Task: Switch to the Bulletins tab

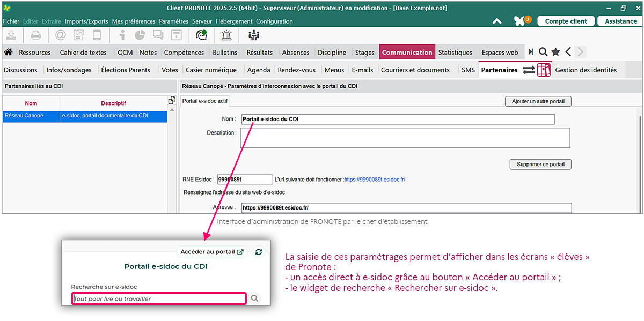Action: click(225, 53)
